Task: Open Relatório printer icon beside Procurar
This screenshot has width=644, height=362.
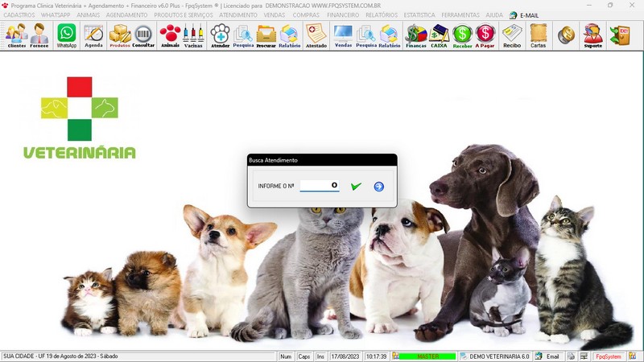Action: [290, 35]
